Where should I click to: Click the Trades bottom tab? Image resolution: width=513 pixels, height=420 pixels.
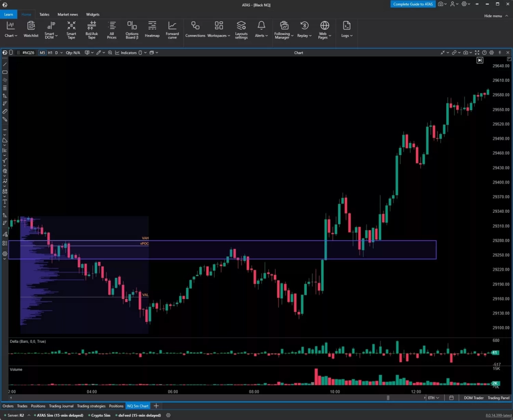[x=22, y=406]
